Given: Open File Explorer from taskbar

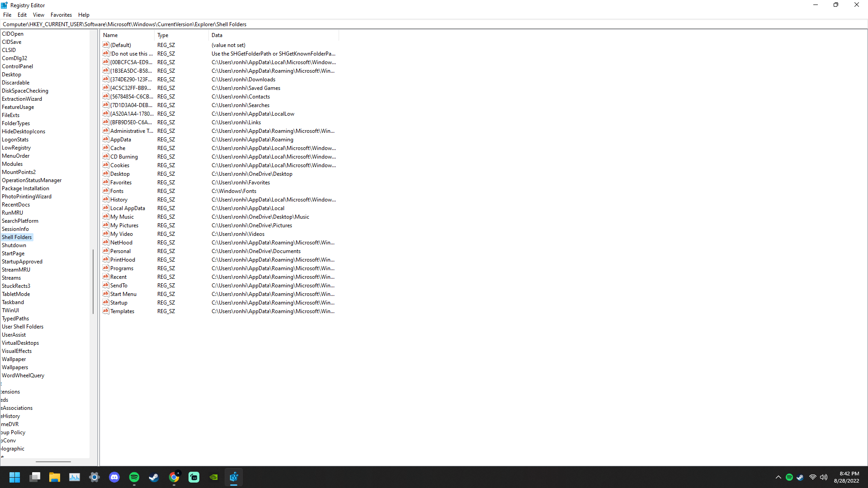Looking at the screenshot, I should (x=55, y=477).
